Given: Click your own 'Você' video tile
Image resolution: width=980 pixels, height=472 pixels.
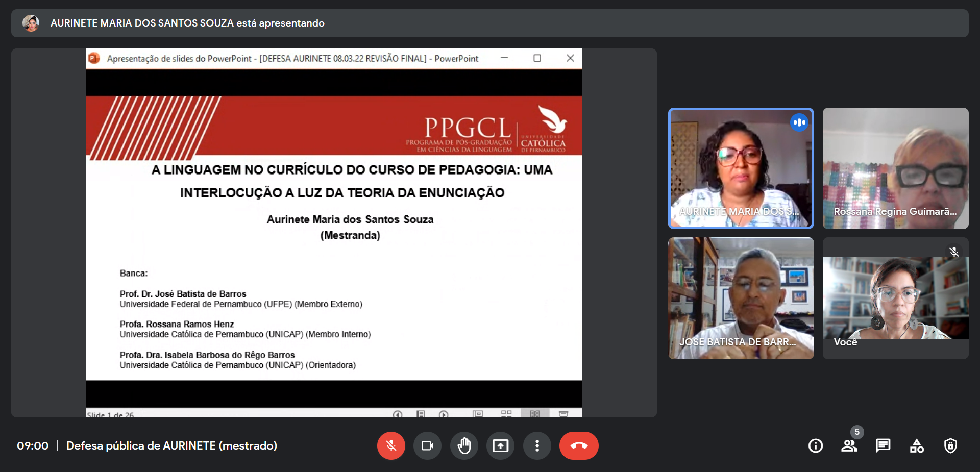Looking at the screenshot, I should click(x=895, y=298).
